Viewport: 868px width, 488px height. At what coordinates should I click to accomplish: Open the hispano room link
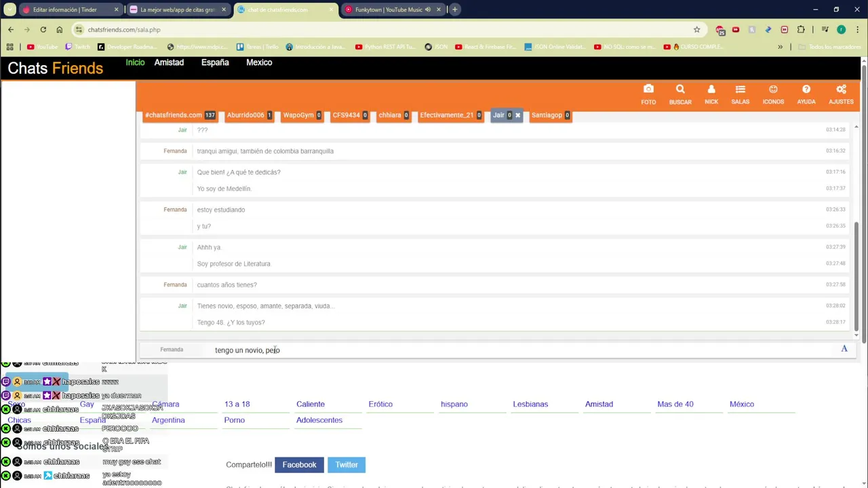coord(454,404)
